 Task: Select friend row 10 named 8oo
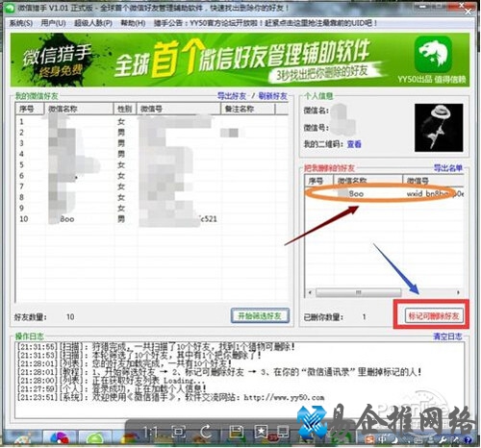tap(152, 219)
